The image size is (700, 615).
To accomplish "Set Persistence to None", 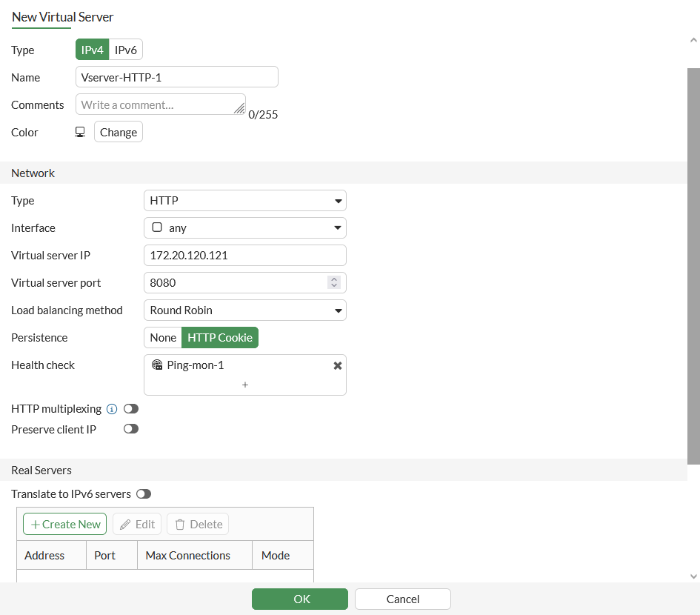I will 163,338.
